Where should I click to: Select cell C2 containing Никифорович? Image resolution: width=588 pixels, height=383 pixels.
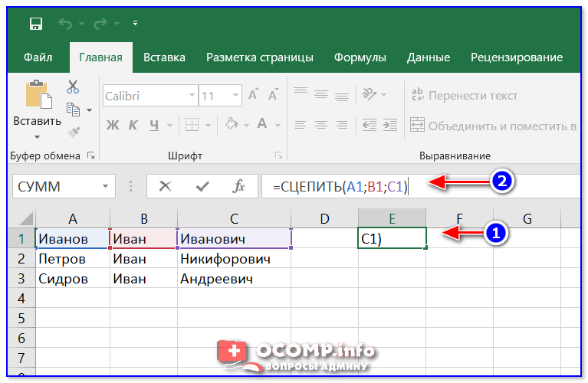[x=234, y=259]
